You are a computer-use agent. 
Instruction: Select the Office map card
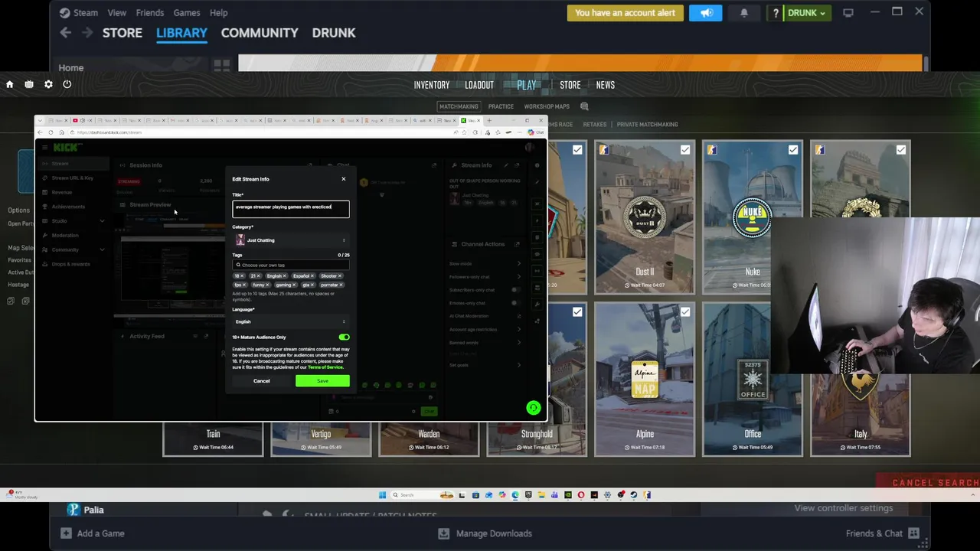pyautogui.click(x=753, y=380)
